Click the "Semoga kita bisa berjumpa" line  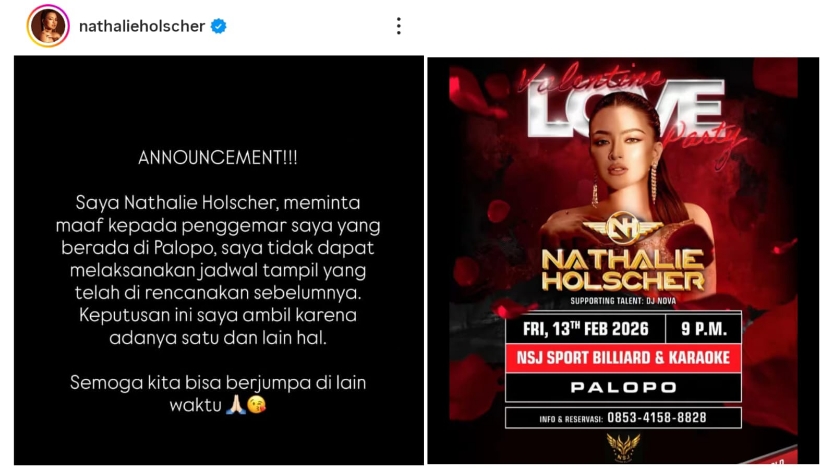tap(218, 383)
